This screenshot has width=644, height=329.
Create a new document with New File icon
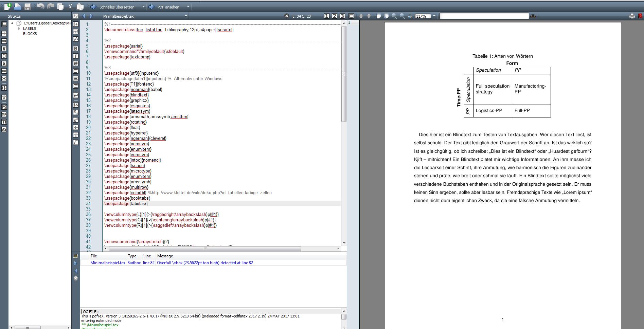pyautogui.click(x=7, y=6)
